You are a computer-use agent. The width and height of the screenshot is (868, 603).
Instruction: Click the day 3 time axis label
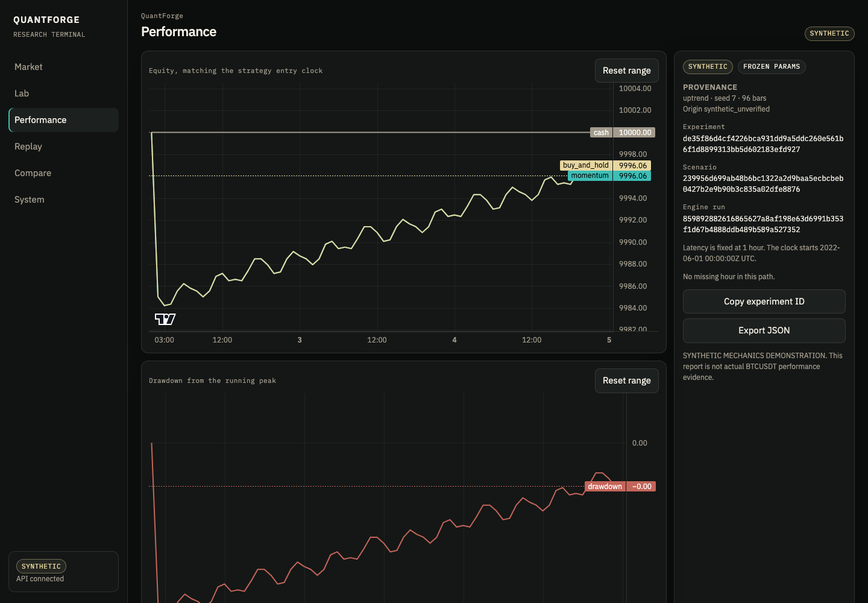click(300, 340)
